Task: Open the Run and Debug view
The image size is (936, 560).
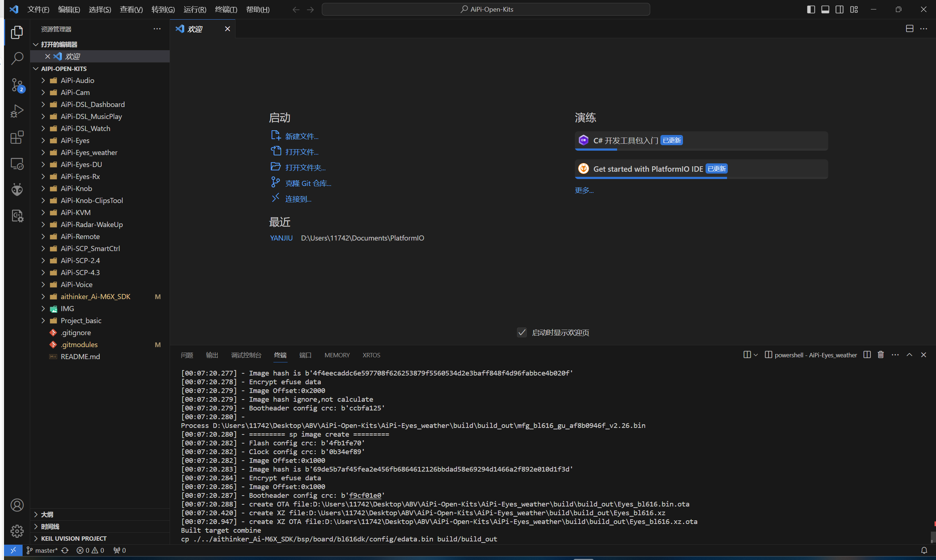Action: (x=17, y=111)
